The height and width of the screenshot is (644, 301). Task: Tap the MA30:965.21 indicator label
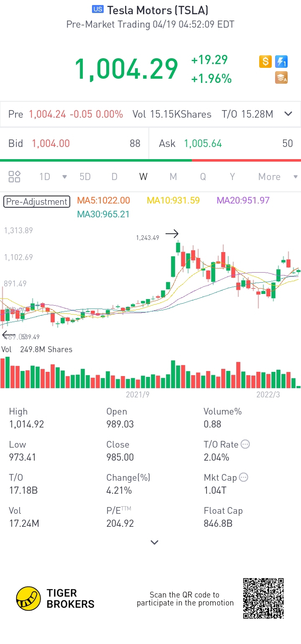[x=103, y=214]
